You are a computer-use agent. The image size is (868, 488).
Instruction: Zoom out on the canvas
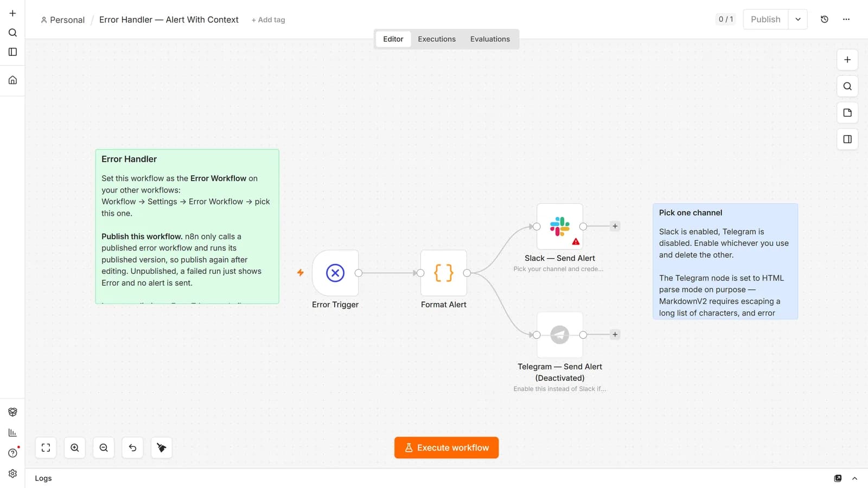[x=104, y=448]
